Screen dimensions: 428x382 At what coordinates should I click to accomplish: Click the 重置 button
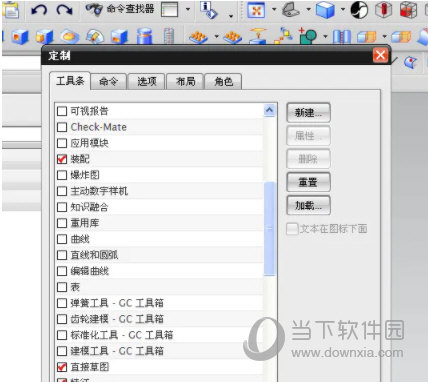tap(308, 182)
